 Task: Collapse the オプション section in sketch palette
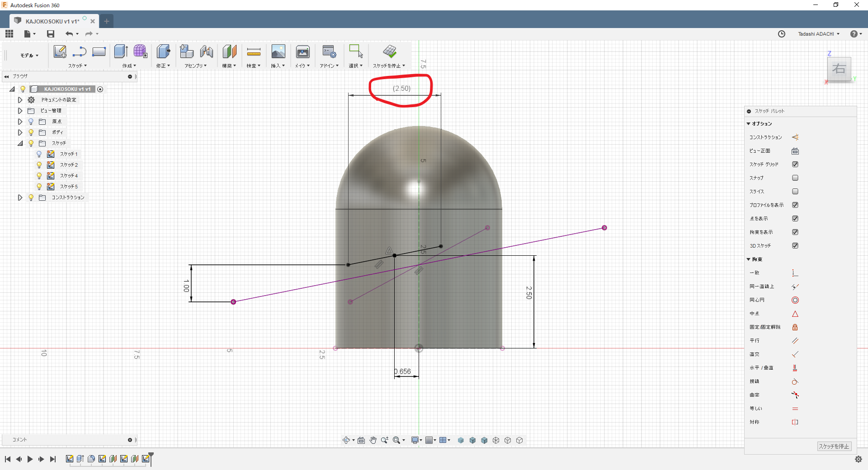pos(748,124)
